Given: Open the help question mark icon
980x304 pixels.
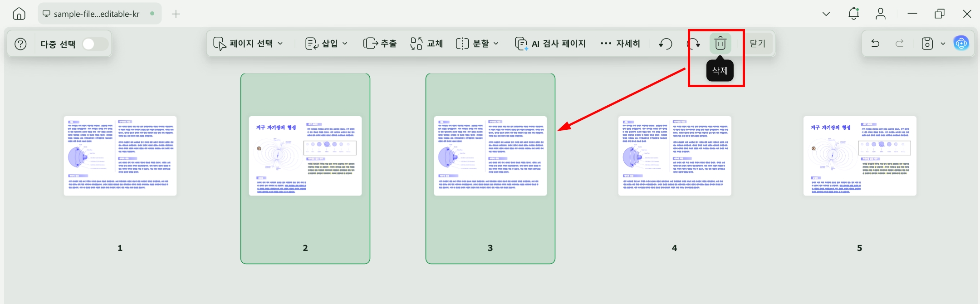Looking at the screenshot, I should 20,44.
